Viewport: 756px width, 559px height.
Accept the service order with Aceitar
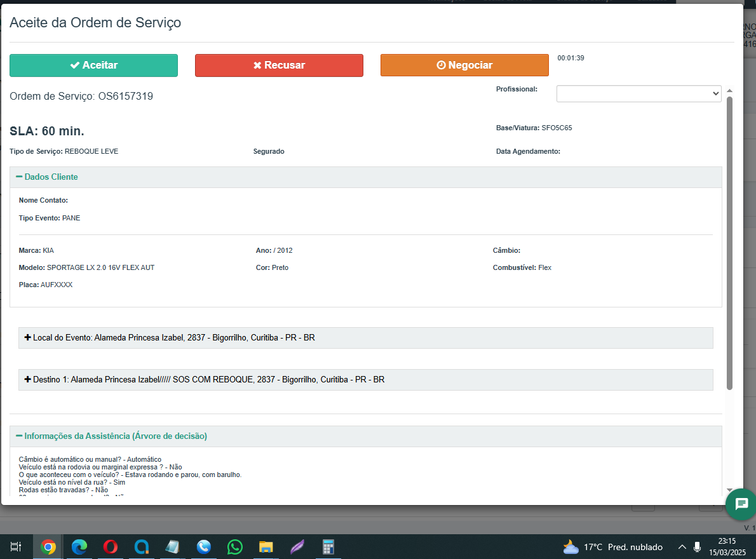pos(93,65)
